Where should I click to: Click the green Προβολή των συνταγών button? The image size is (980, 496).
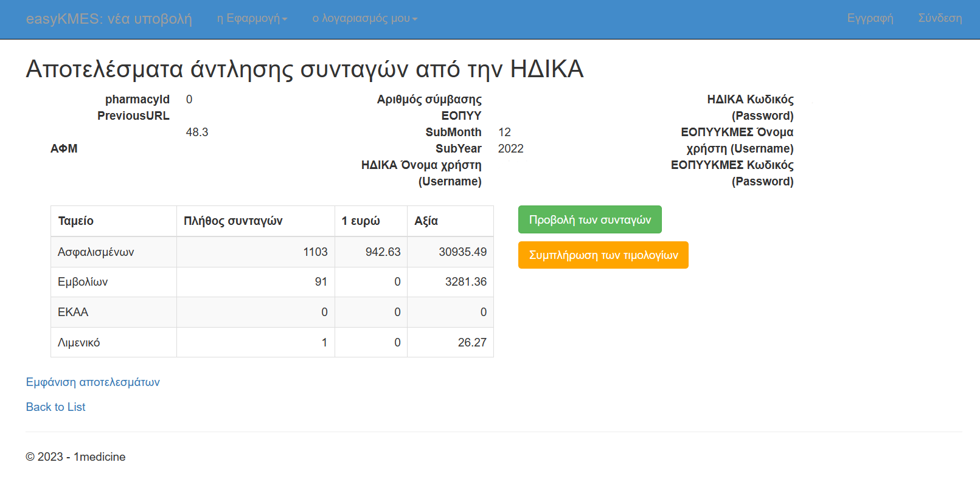pyautogui.click(x=590, y=219)
